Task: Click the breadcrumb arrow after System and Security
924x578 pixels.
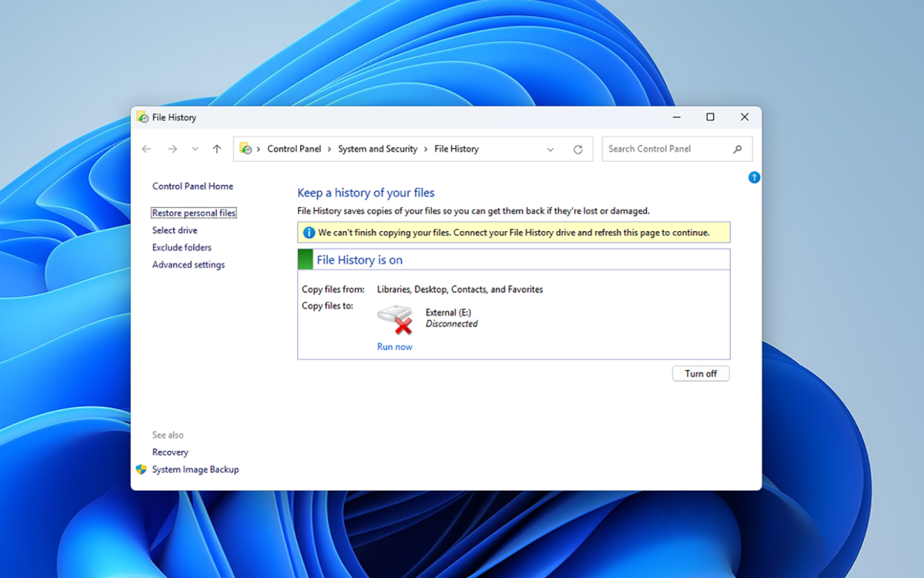Action: tap(423, 148)
